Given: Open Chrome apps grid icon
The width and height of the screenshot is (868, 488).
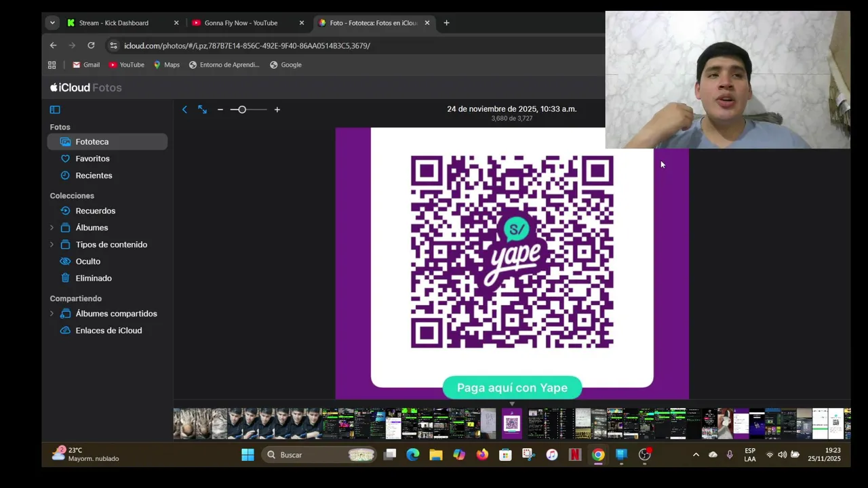Looking at the screenshot, I should point(52,65).
